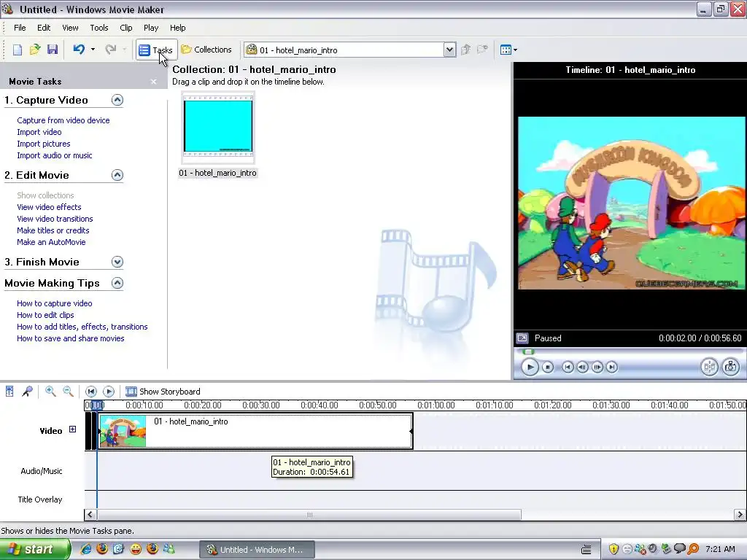Viewport: 747px width, 560px height.
Task: Toggle the Collections pane button
Action: (206, 50)
